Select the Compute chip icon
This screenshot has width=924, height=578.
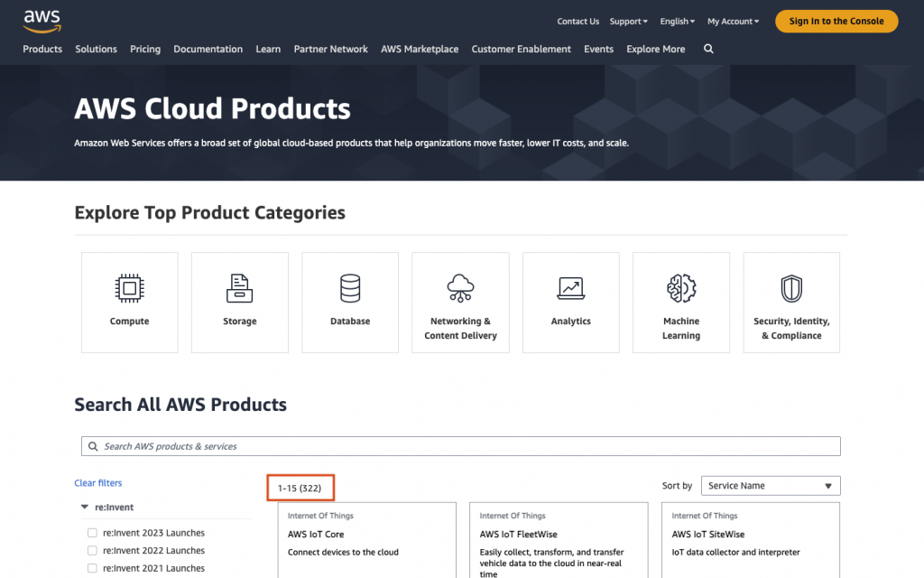[129, 288]
